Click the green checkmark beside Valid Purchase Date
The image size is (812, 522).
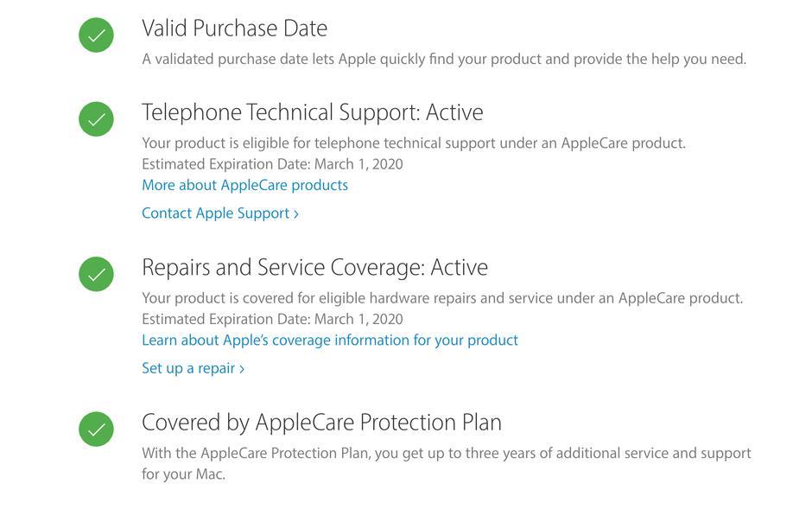pyautogui.click(x=97, y=35)
